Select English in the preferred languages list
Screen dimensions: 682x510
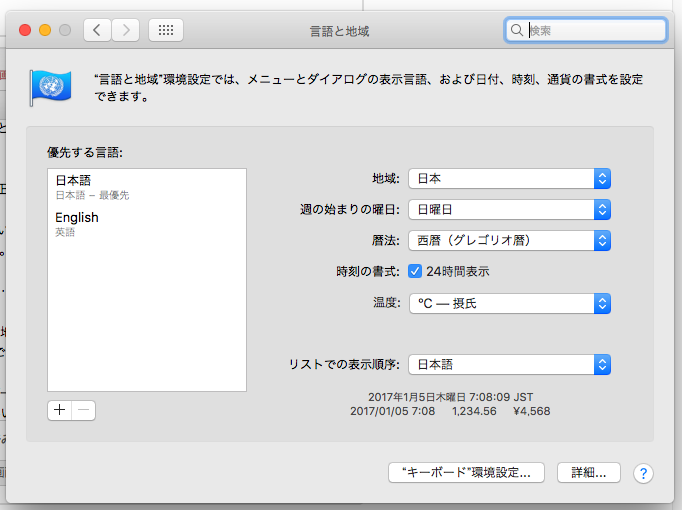click(146, 223)
